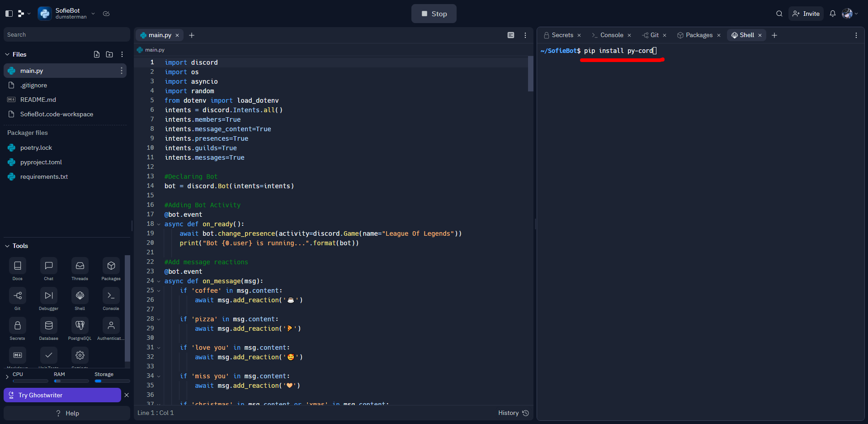Select the Threads tool icon

tap(80, 269)
